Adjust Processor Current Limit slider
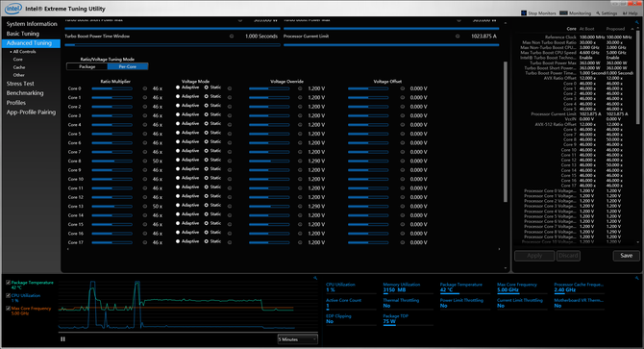The width and height of the screenshot is (644, 349). (x=391, y=45)
